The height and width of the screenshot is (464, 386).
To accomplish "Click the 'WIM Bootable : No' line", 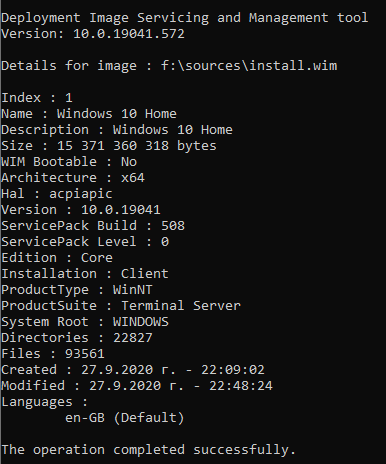I will [69, 162].
